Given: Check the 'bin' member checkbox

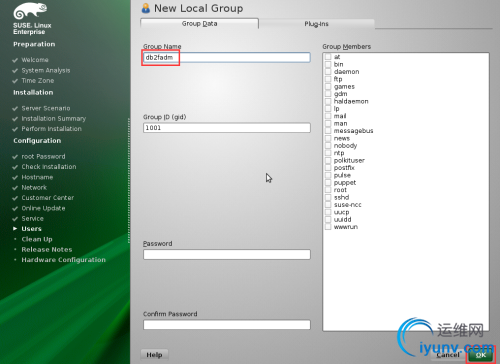Looking at the screenshot, I should (x=328, y=64).
